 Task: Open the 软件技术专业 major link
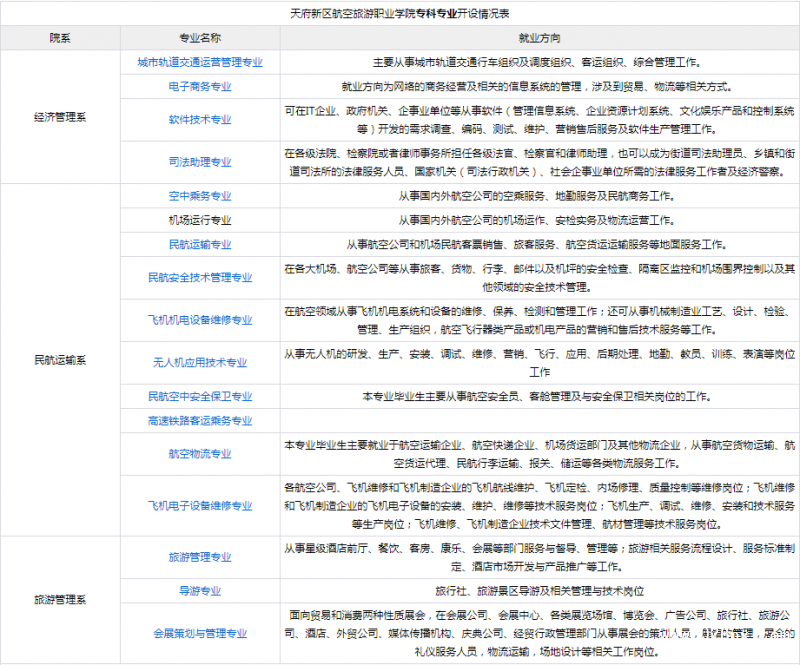point(200,119)
